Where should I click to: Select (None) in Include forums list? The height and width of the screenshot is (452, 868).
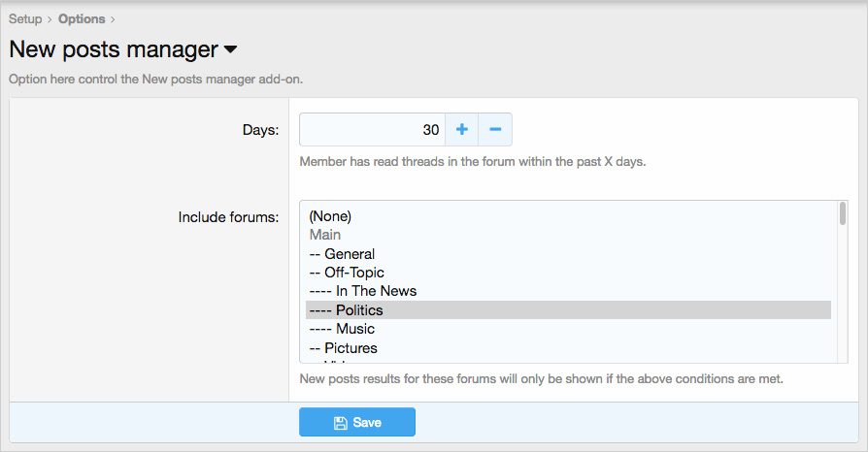pyautogui.click(x=569, y=216)
